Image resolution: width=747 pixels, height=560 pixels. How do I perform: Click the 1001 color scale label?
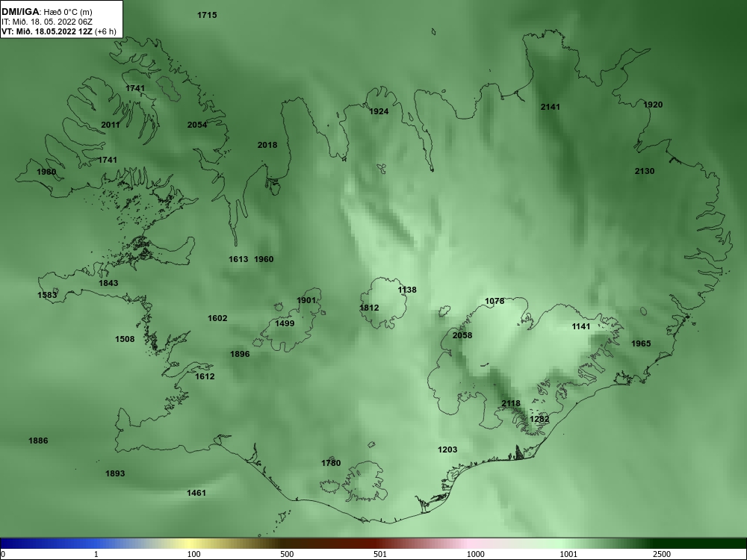coord(568,554)
